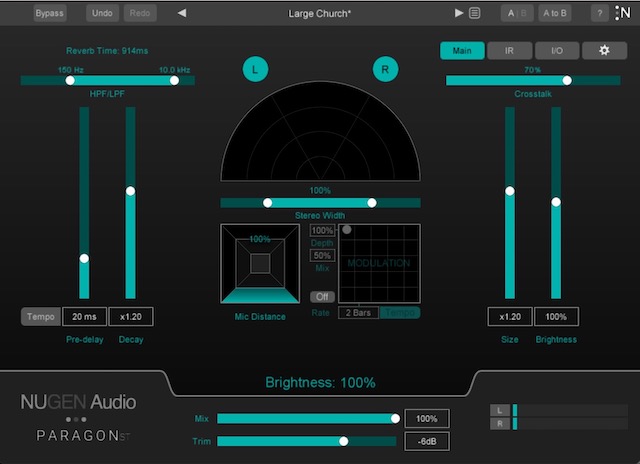640x464 pixels.
Task: Open the settings gear tab
Action: (604, 51)
